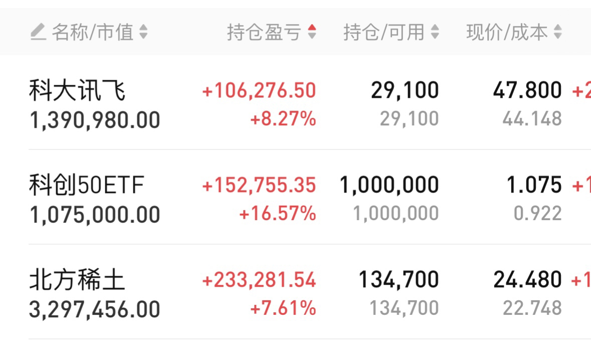591x364 pixels.
Task: Toggle the 现价/成本 sort arrows
Action: click(558, 32)
